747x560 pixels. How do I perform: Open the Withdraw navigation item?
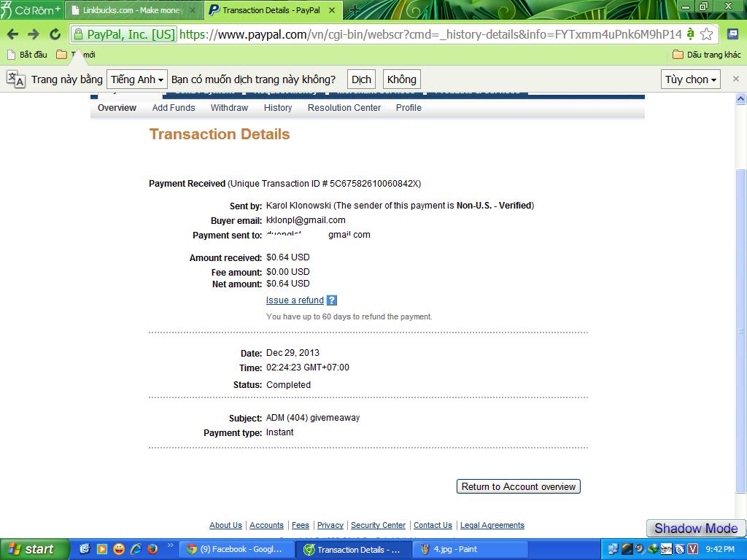click(229, 108)
